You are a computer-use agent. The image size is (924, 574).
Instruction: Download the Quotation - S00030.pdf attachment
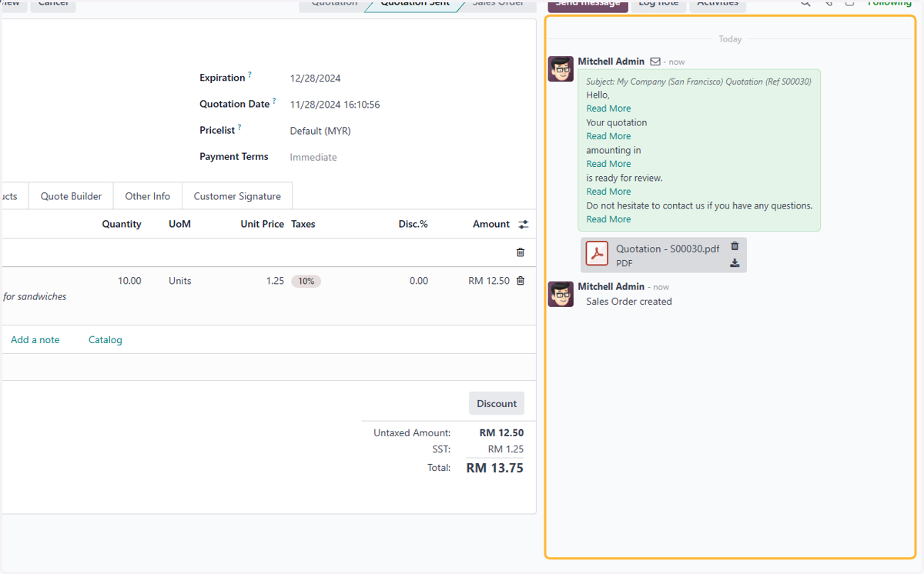(x=735, y=263)
